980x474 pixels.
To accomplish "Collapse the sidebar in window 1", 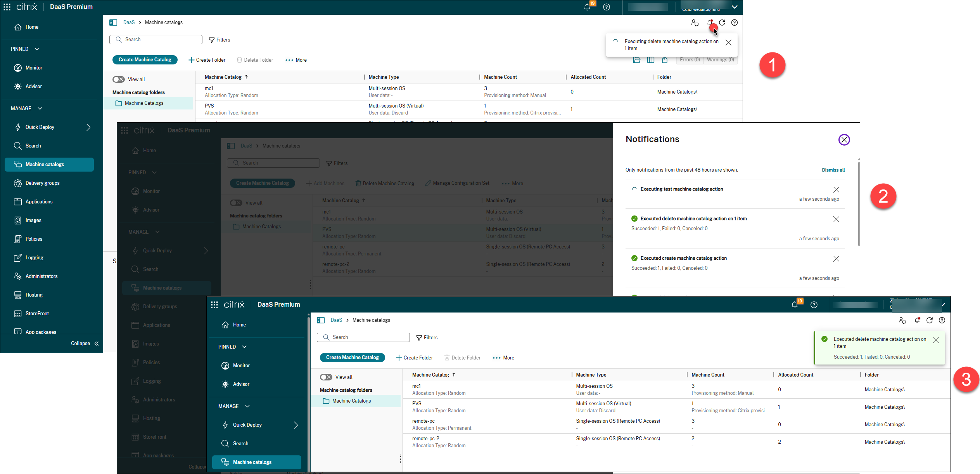I will click(x=85, y=344).
